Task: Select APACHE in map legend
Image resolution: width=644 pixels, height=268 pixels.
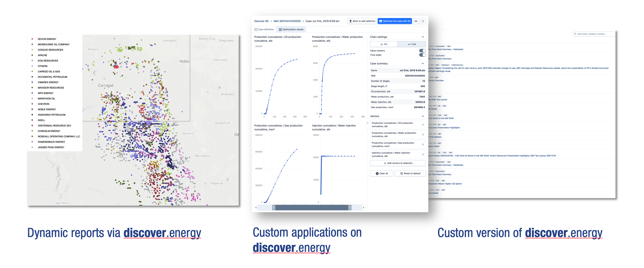Action: pyautogui.click(x=42, y=55)
